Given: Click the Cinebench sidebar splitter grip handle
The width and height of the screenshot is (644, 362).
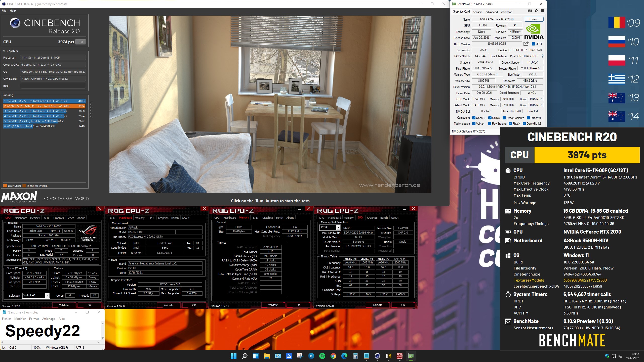Looking at the screenshot, I should tap(91, 109).
